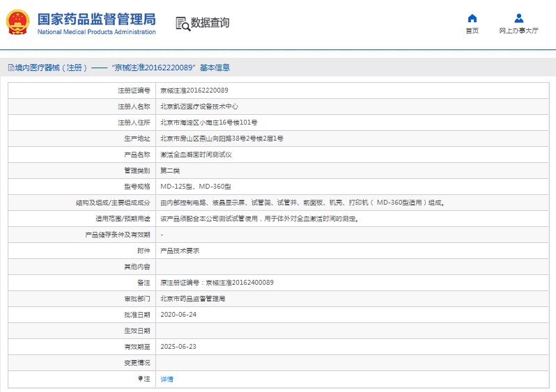Click the 有效期至 row label

point(137,347)
